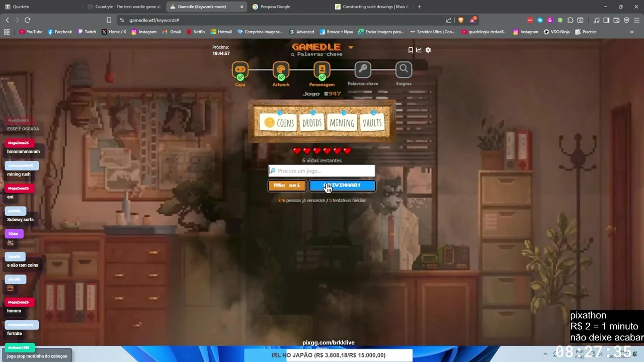
Task: Click the 'mining rush' chat message
Action: [x=19, y=174]
